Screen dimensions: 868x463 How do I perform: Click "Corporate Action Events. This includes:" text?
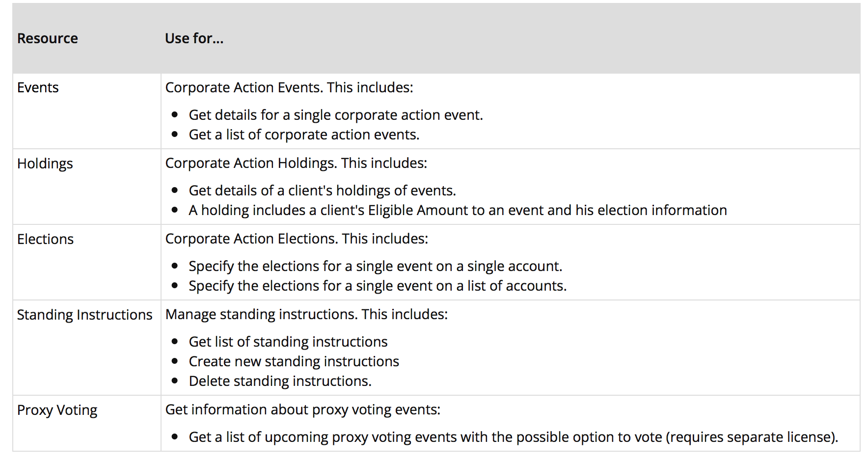[289, 87]
